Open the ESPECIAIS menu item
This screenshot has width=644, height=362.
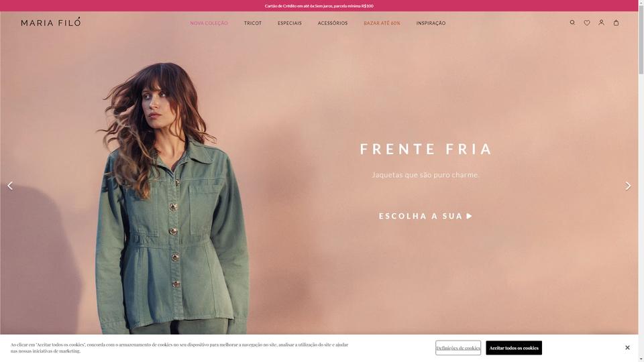[290, 23]
